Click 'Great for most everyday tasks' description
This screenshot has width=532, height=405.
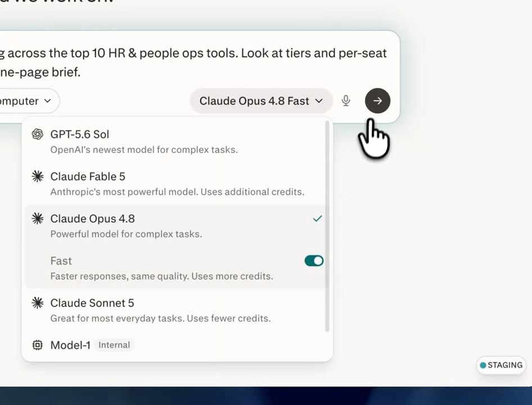[x=160, y=318]
